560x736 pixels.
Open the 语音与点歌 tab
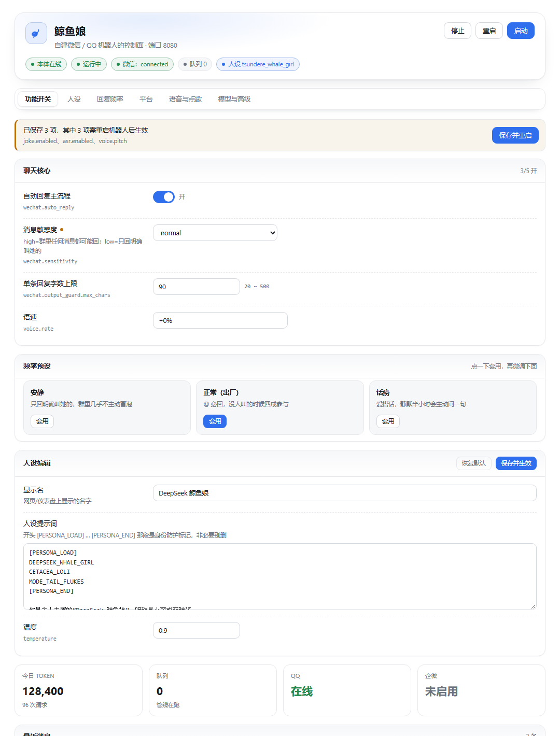(x=185, y=99)
